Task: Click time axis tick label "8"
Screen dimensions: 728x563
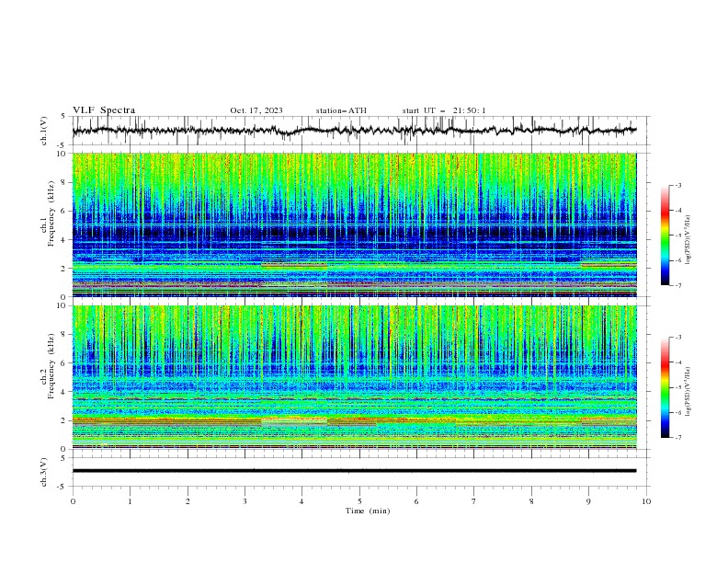Action: click(531, 501)
